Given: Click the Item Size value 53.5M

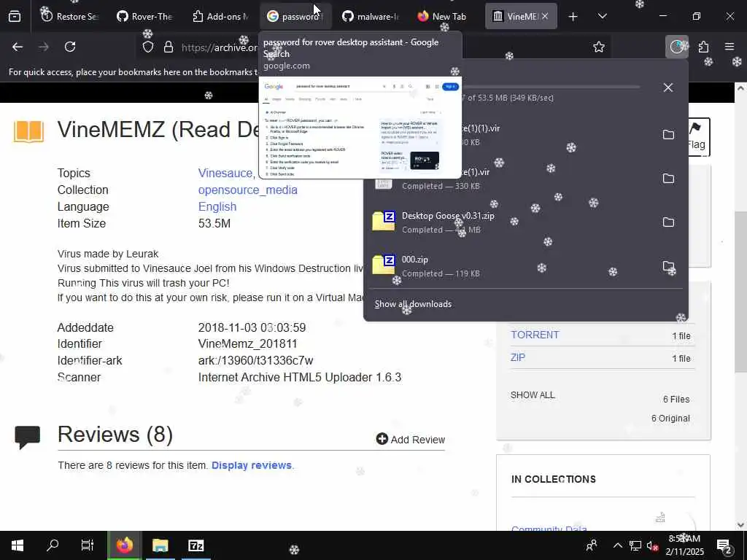Looking at the screenshot, I should 214,223.
